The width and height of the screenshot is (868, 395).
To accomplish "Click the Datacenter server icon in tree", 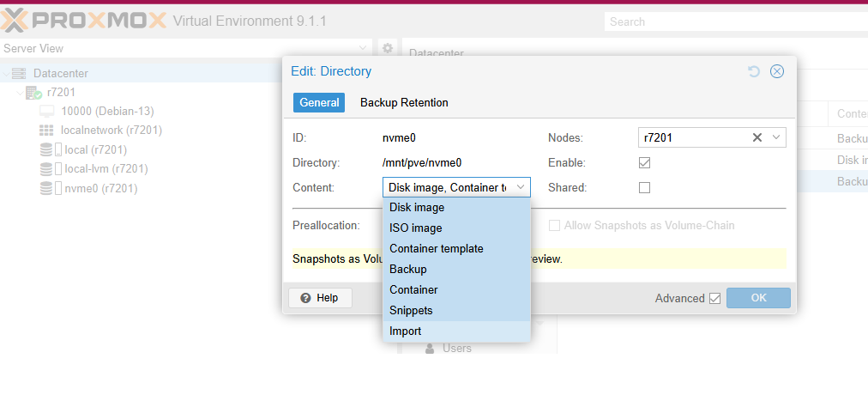I will [19, 74].
